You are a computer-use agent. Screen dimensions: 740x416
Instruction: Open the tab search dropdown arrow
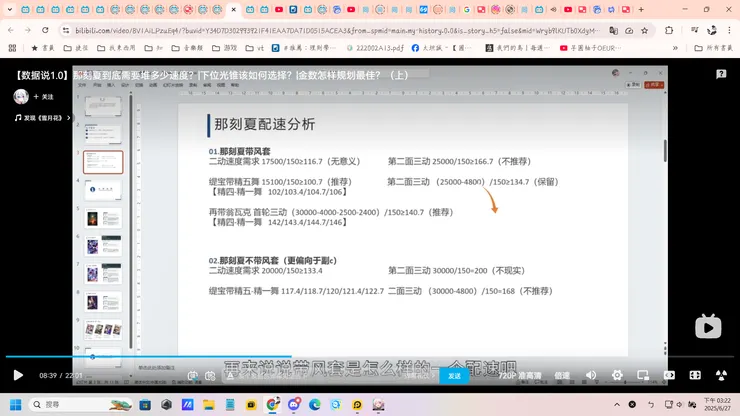[x=9, y=9]
